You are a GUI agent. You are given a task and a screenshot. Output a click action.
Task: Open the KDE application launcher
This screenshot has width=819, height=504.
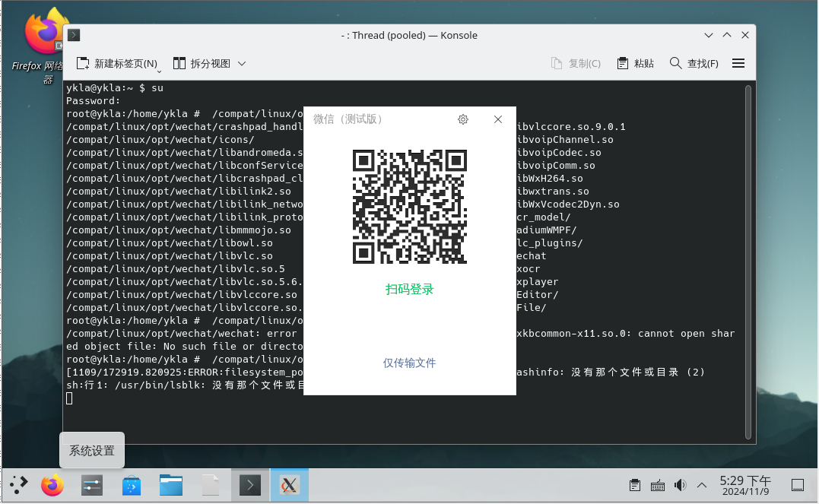pyautogui.click(x=19, y=485)
